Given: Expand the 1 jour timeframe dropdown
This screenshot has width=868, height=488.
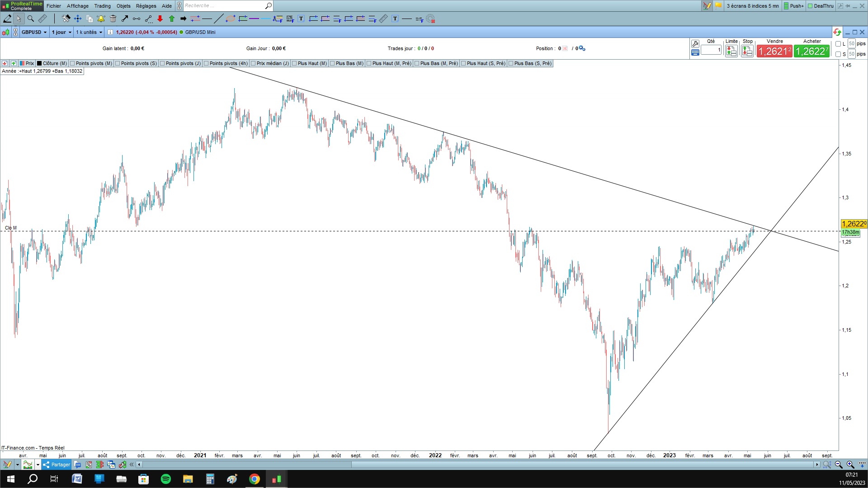Looking at the screenshot, I should coord(61,32).
